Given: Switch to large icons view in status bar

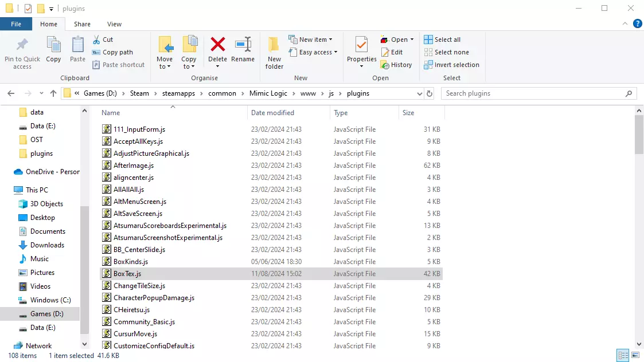Looking at the screenshot, I should [635, 356].
